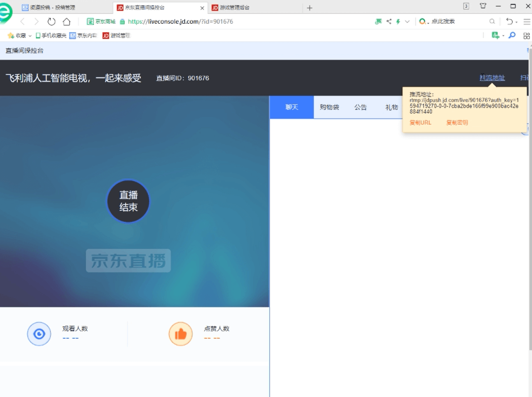The image size is (532, 397).
Task: Select the 购物袋 tab
Action: (x=330, y=107)
